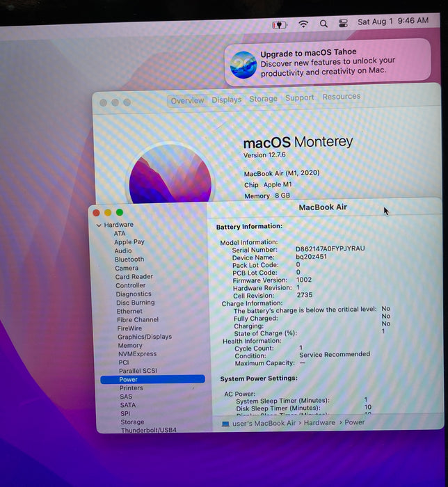The width and height of the screenshot is (448, 487).
Task: Click the battery charging icon in menu bar
Action: 280,24
